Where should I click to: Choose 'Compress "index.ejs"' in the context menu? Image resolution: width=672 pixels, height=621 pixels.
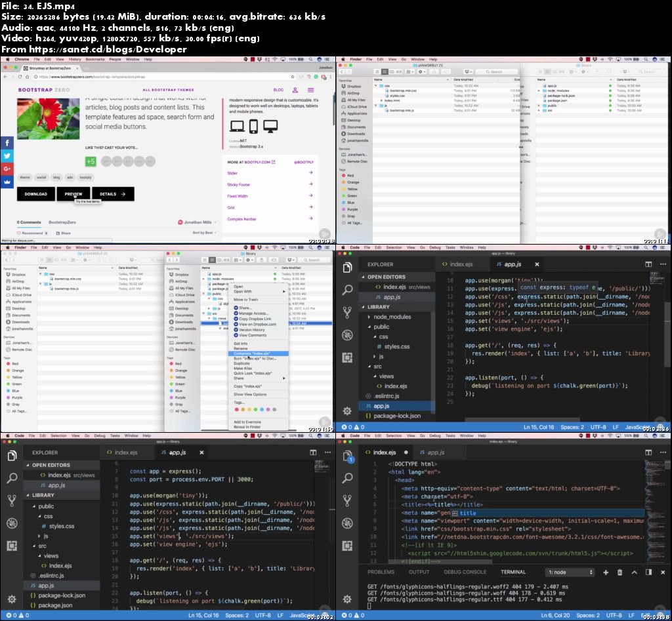point(259,353)
